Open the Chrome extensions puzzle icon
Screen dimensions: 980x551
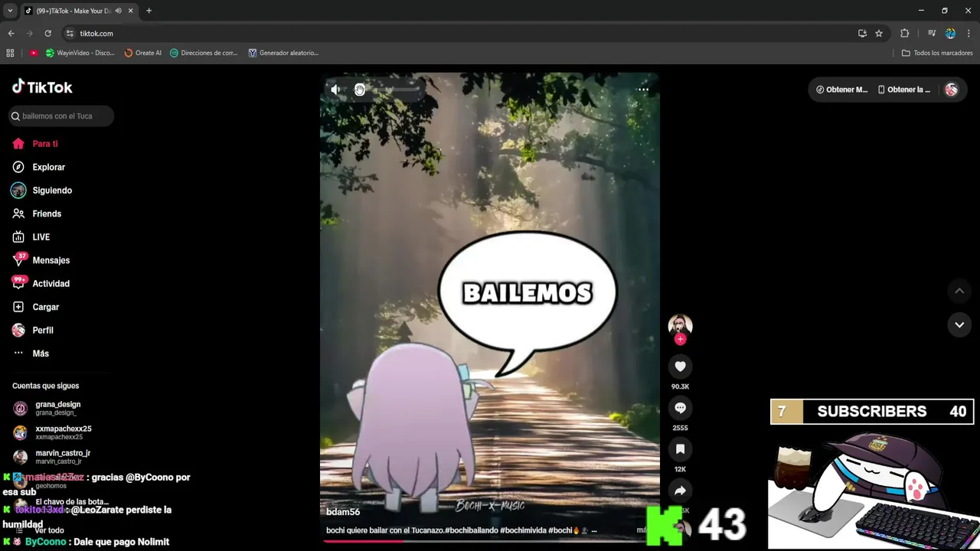tap(905, 34)
